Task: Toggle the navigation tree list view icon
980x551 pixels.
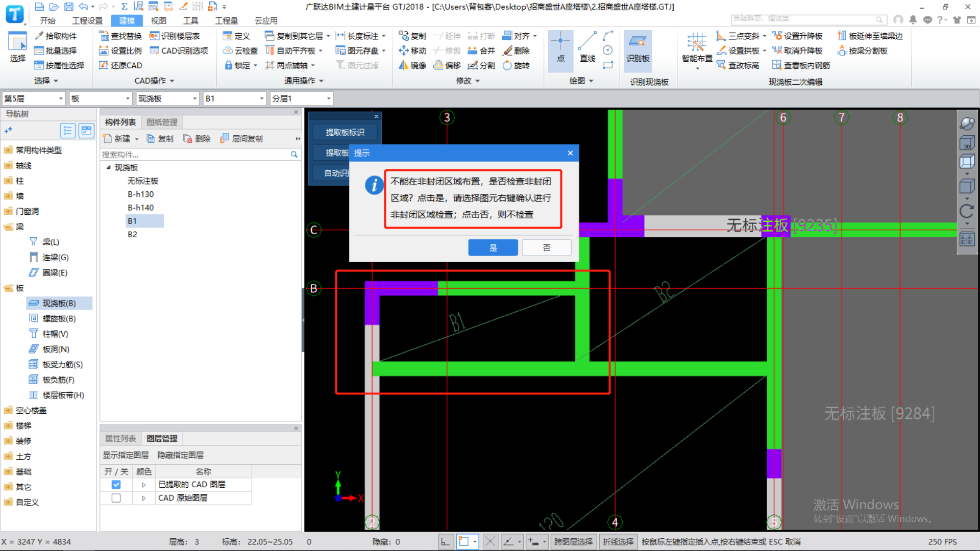Action: (67, 131)
